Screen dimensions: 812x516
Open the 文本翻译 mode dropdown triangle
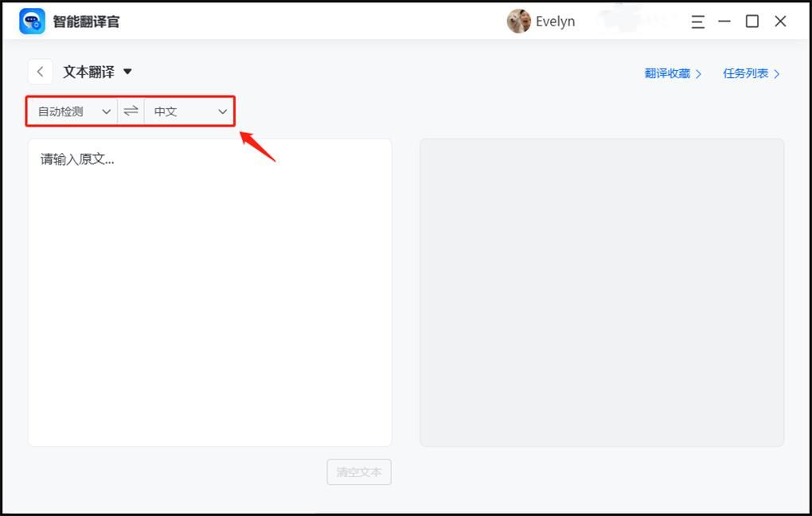[127, 72]
